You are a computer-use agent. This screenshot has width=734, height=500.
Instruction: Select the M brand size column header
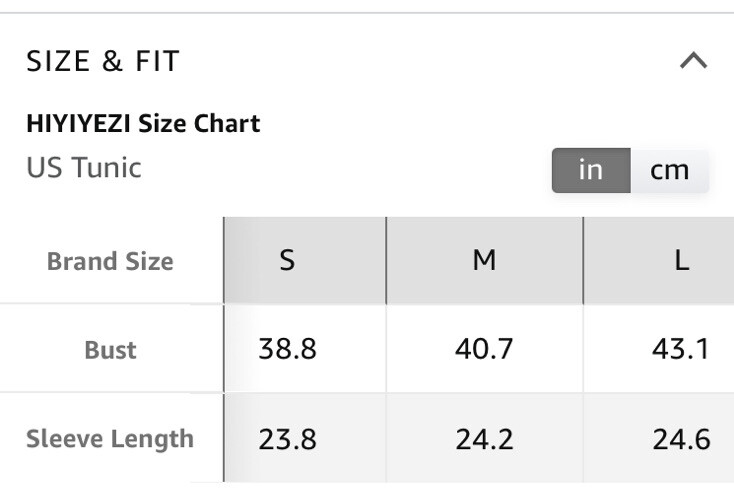pyautogui.click(x=484, y=260)
